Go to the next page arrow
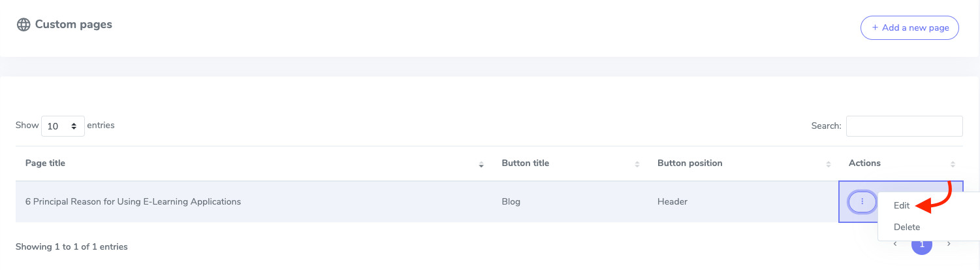The width and height of the screenshot is (980, 270). pos(948,245)
